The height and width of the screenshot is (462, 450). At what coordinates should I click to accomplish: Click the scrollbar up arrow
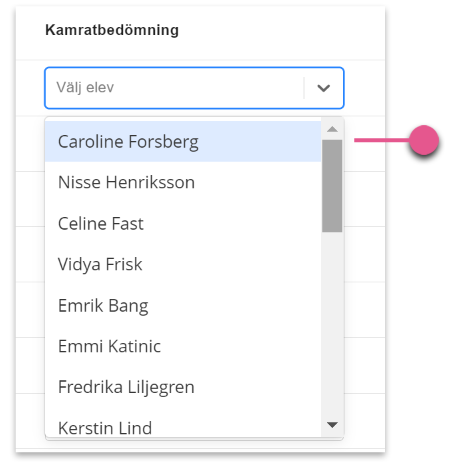332,129
